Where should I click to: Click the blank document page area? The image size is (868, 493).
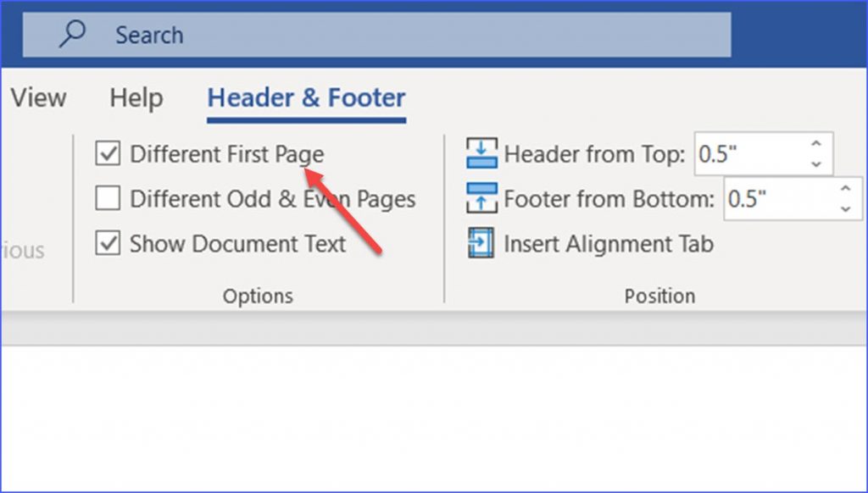coord(434,418)
